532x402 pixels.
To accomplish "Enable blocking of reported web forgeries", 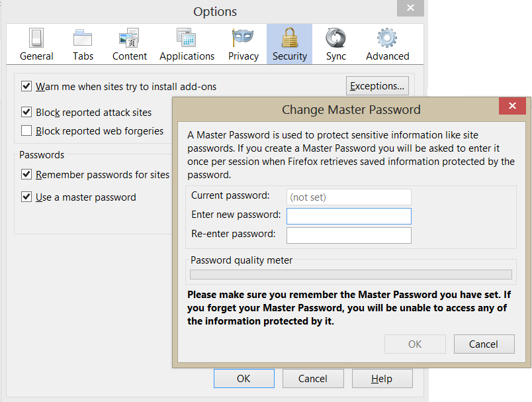I will 26,130.
